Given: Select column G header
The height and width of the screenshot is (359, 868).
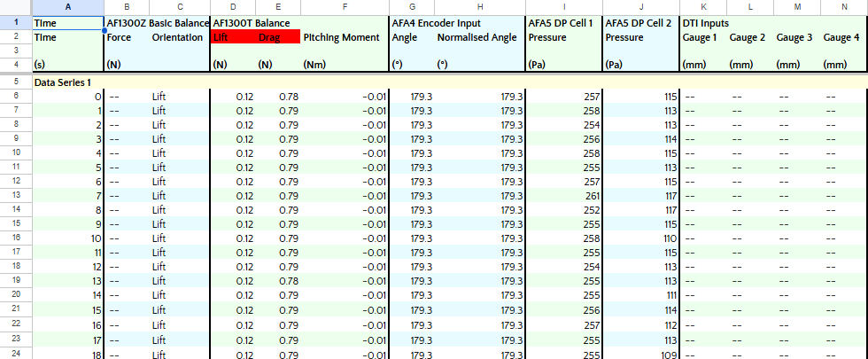Looking at the screenshot, I should pos(412,7).
